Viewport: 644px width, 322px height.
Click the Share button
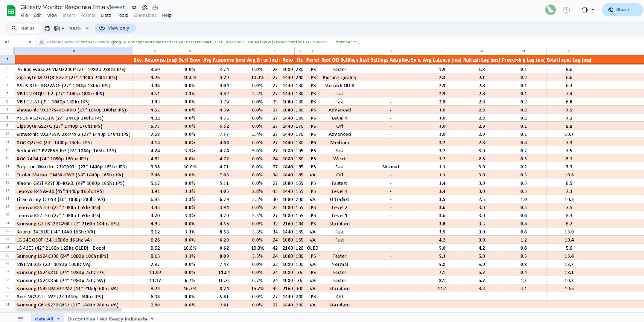coord(618,10)
